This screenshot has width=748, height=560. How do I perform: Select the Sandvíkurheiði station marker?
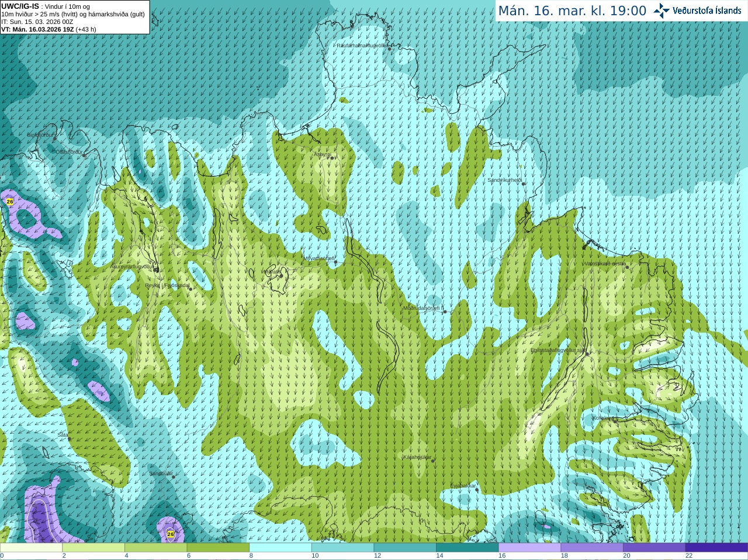[524, 184]
